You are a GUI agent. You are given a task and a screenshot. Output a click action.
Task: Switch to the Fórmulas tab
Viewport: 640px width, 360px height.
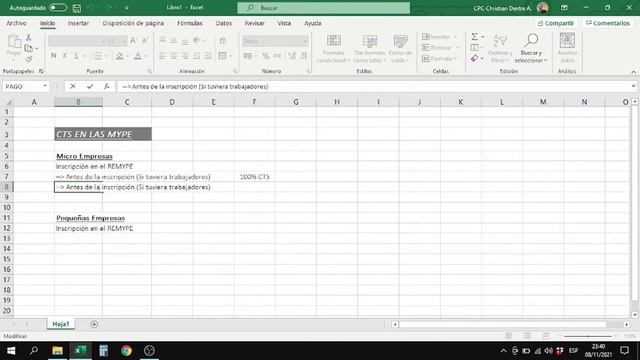(190, 23)
